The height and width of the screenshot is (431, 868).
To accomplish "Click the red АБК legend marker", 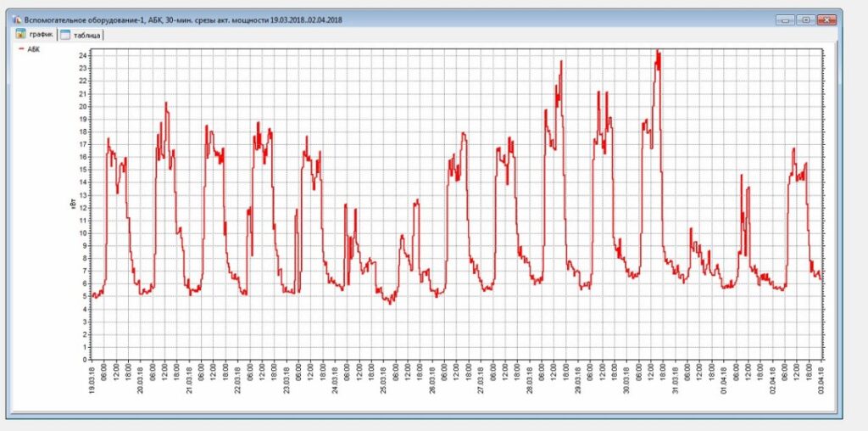I will click(x=20, y=50).
